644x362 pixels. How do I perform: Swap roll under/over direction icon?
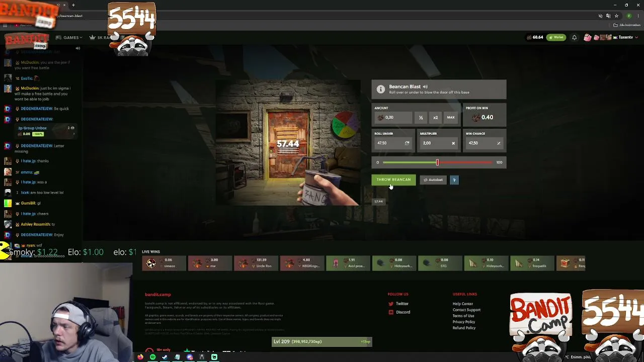click(x=407, y=143)
